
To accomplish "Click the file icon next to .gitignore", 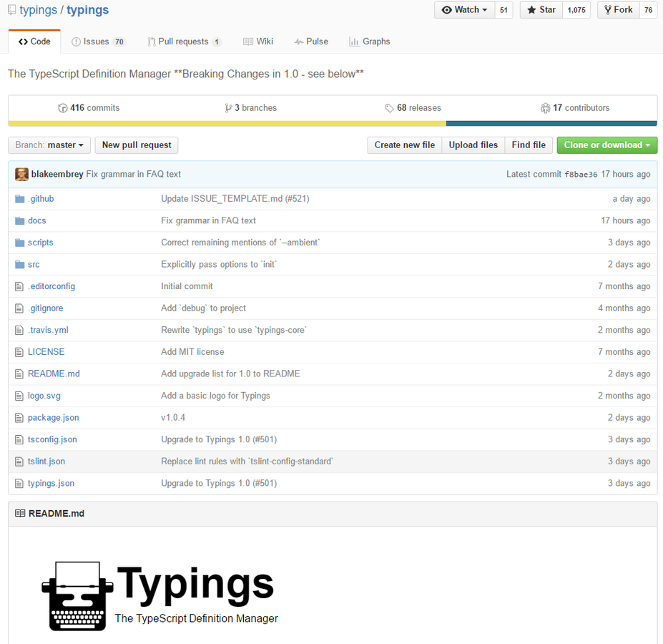I will pos(19,308).
